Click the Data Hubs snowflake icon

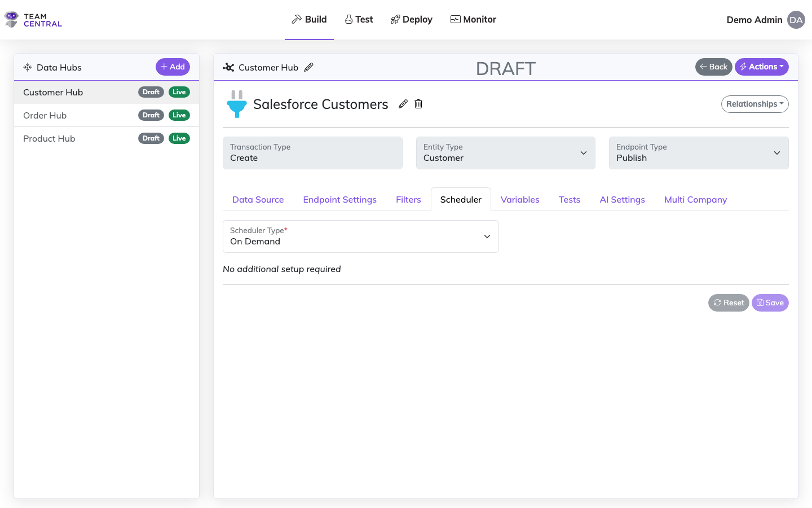[27, 67]
